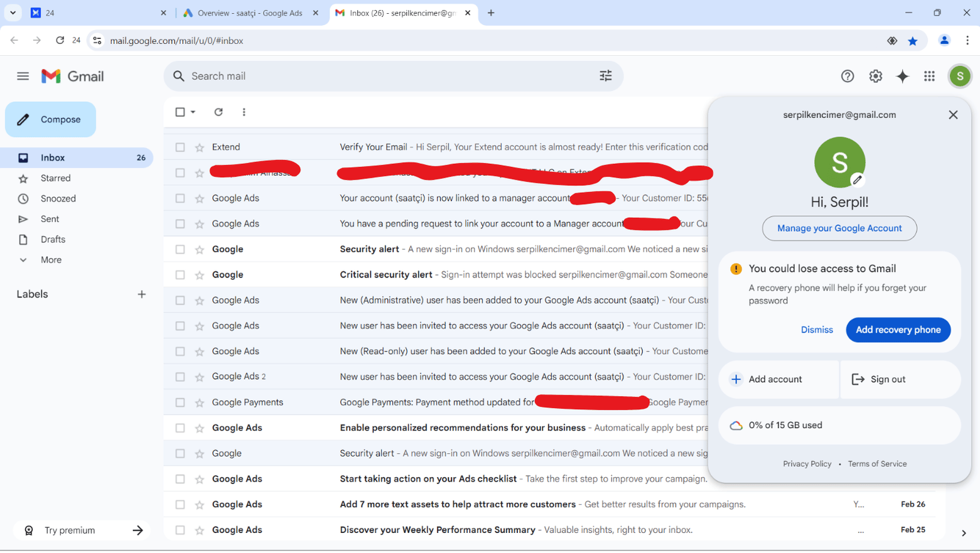Star the Weekly Performance Summary email
The width and height of the screenshot is (980, 553).
(200, 530)
